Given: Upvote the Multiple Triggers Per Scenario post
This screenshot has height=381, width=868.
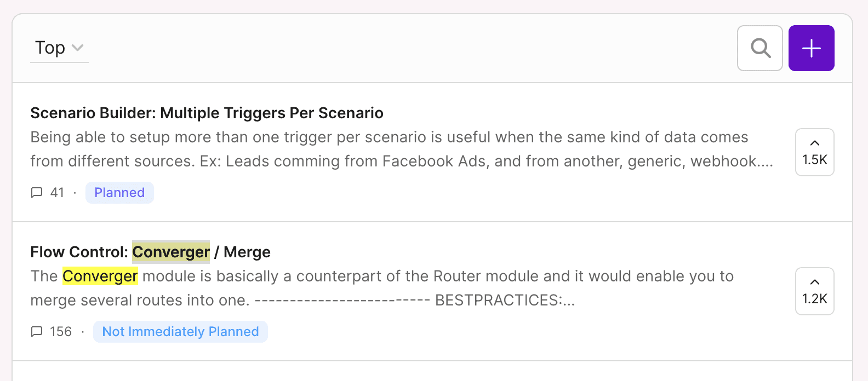Looking at the screenshot, I should [815, 152].
